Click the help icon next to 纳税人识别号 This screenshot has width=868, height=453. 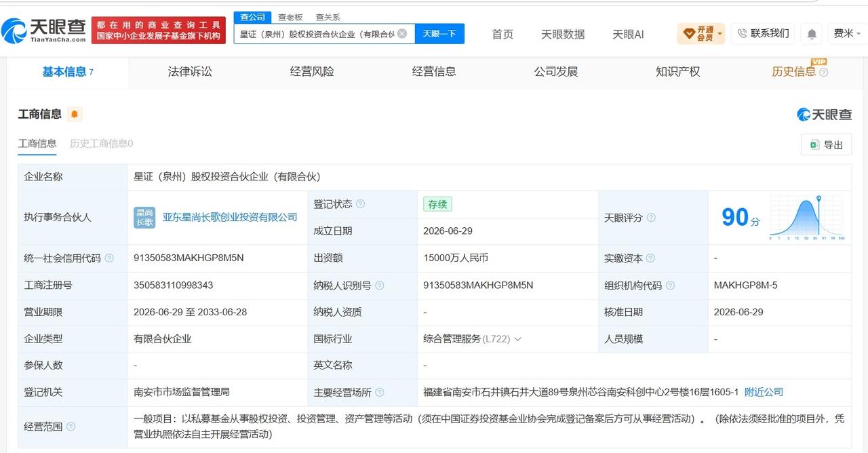click(380, 285)
